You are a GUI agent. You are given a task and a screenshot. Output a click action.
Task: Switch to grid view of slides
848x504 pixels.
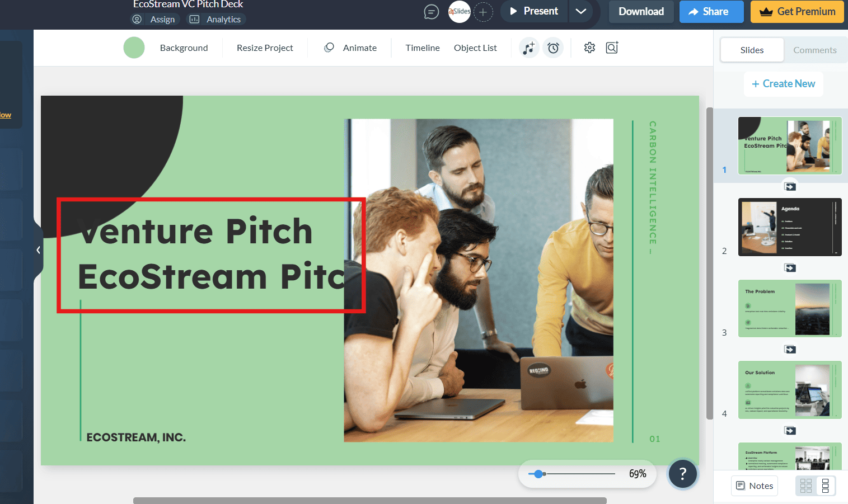pyautogui.click(x=806, y=486)
